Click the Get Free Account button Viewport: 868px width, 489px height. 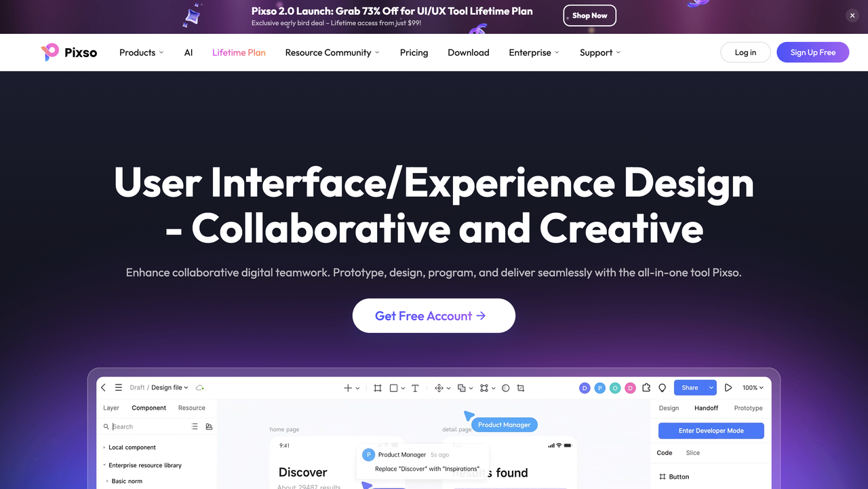point(434,315)
